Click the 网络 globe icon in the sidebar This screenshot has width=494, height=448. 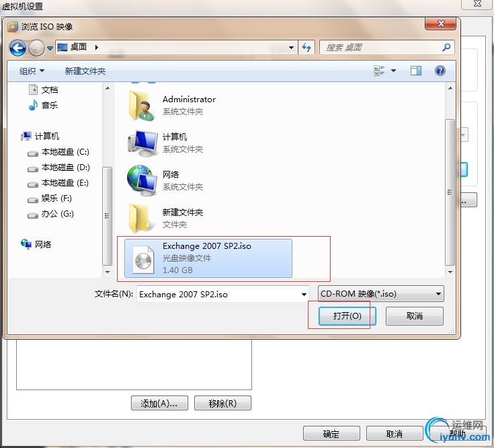point(26,244)
